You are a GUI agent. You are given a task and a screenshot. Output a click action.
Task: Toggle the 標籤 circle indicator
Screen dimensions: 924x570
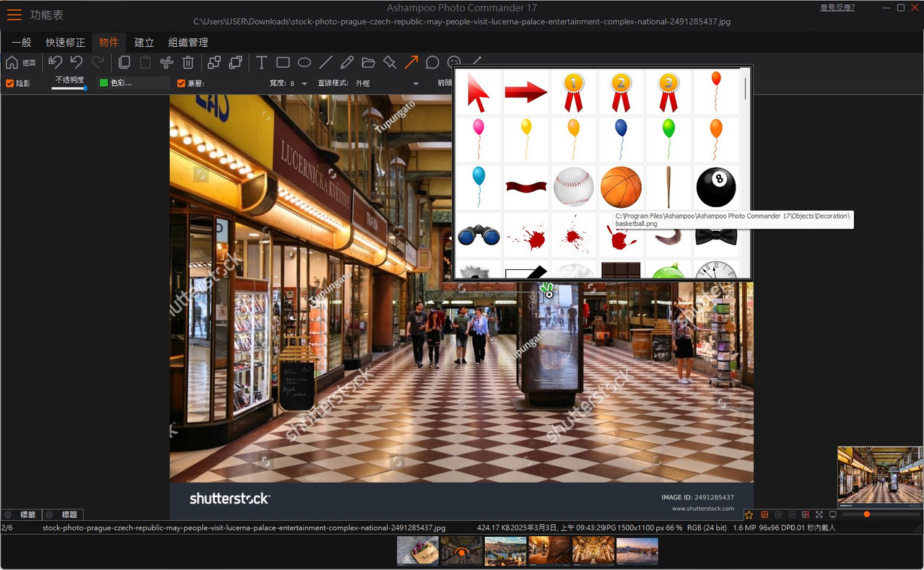tap(8, 514)
